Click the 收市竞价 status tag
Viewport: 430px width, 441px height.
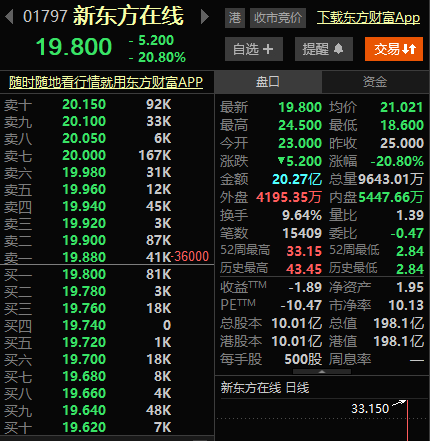coord(278,18)
